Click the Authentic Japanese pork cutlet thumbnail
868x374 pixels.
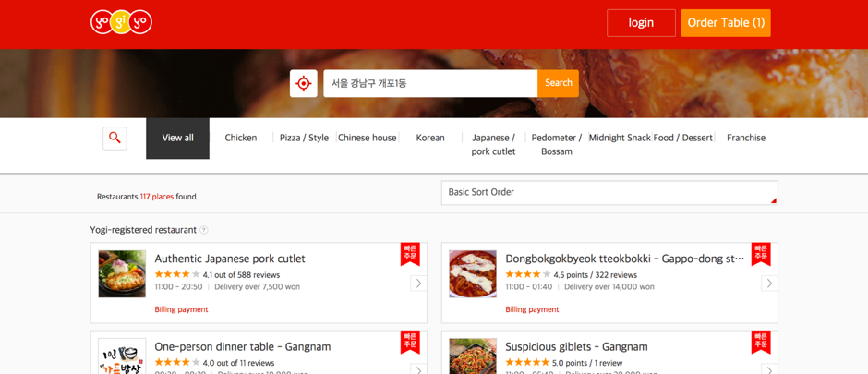(x=122, y=274)
